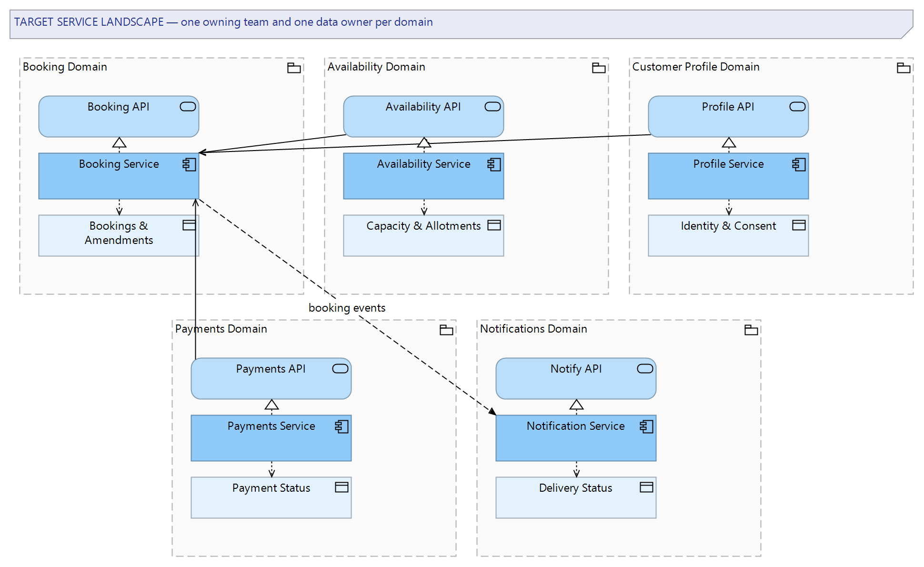Click the data object icon on Delivery Status
The image size is (924, 567).
click(646, 487)
